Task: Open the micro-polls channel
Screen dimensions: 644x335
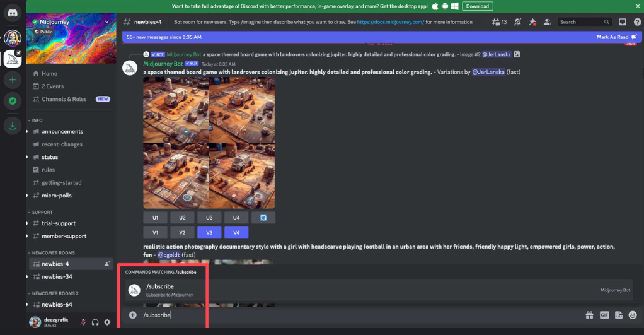Action: click(71, 195)
